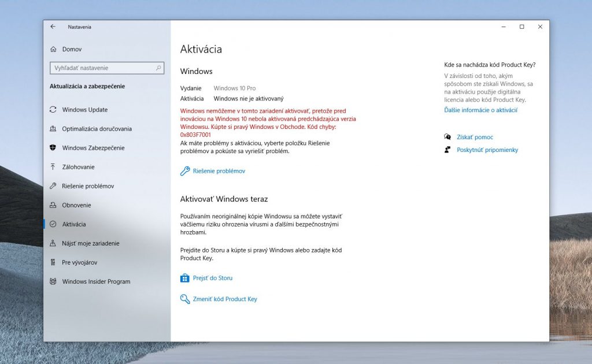Minimize the Nastavenia window
592x364 pixels.
[x=504, y=27]
